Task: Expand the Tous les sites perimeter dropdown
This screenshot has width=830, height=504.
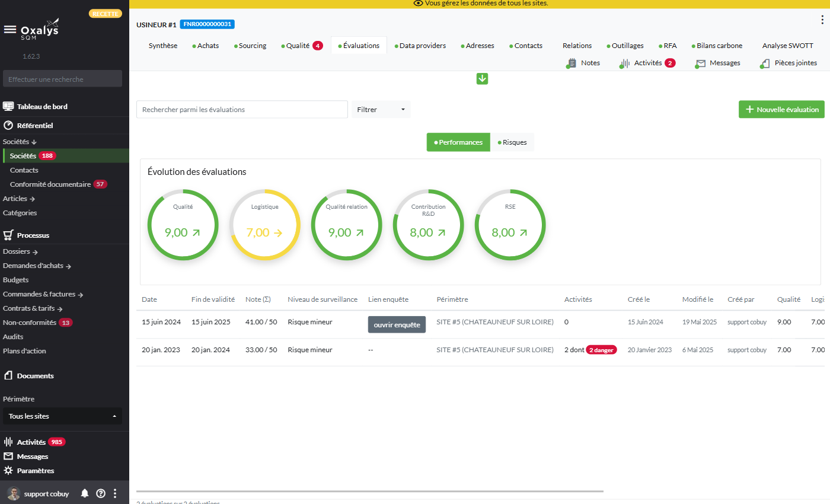Action: (x=62, y=416)
